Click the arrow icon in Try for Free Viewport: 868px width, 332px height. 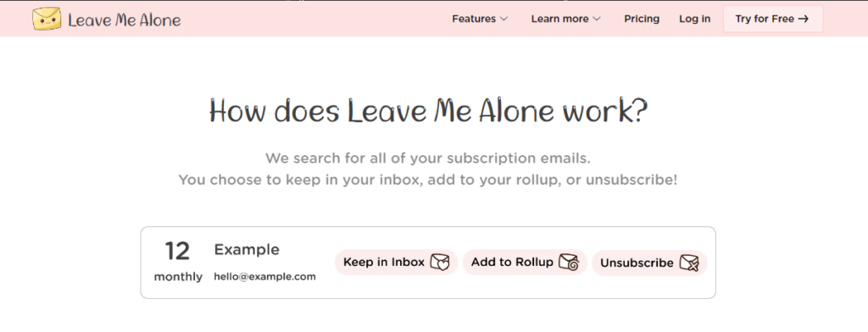(804, 19)
